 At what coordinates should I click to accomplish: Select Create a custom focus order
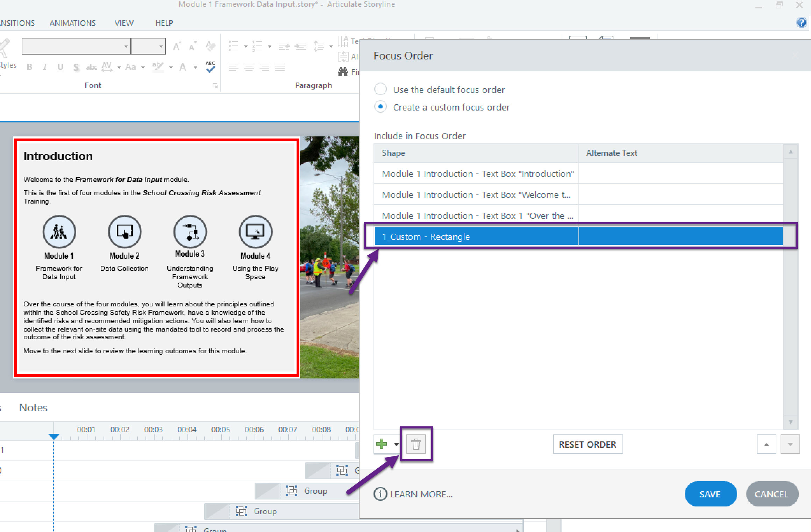380,107
